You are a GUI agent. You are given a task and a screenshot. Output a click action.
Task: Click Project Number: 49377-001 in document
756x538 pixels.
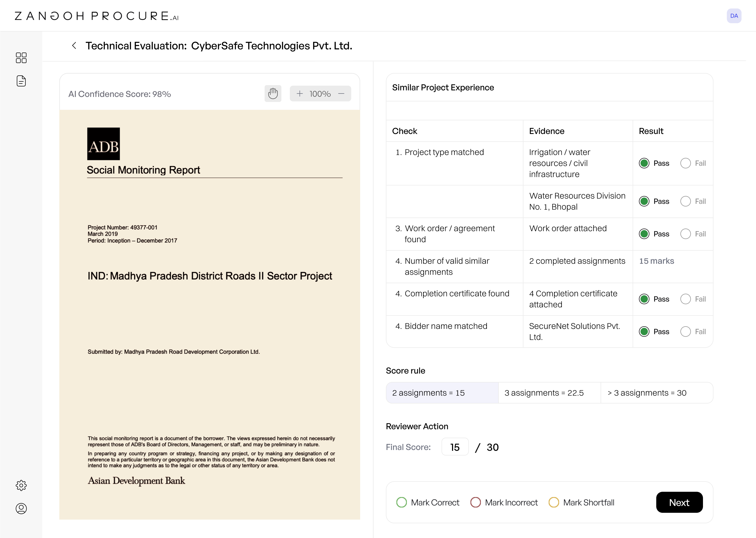[123, 227]
